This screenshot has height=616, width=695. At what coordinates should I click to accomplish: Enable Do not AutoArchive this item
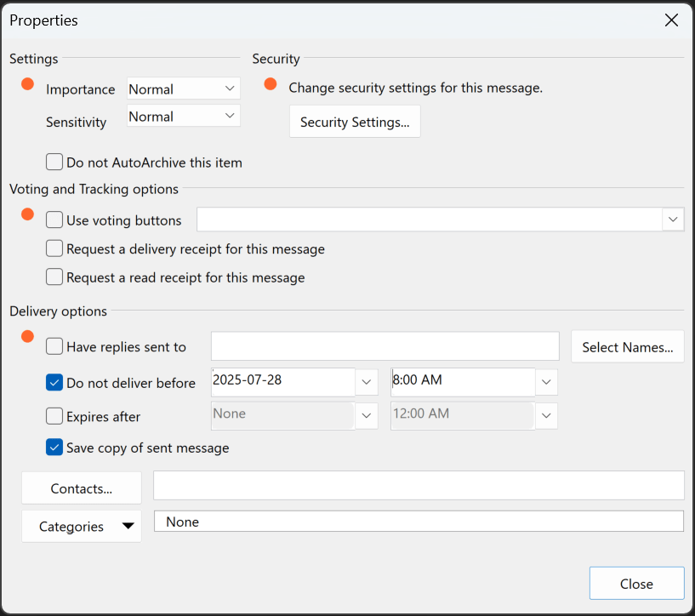(54, 163)
